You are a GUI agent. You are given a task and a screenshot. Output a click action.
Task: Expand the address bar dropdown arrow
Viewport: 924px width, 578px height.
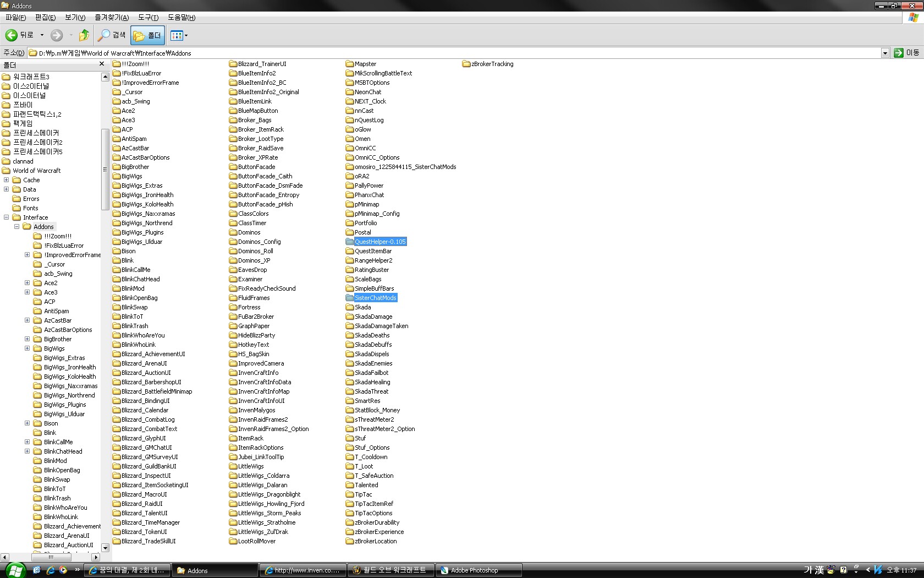(885, 53)
